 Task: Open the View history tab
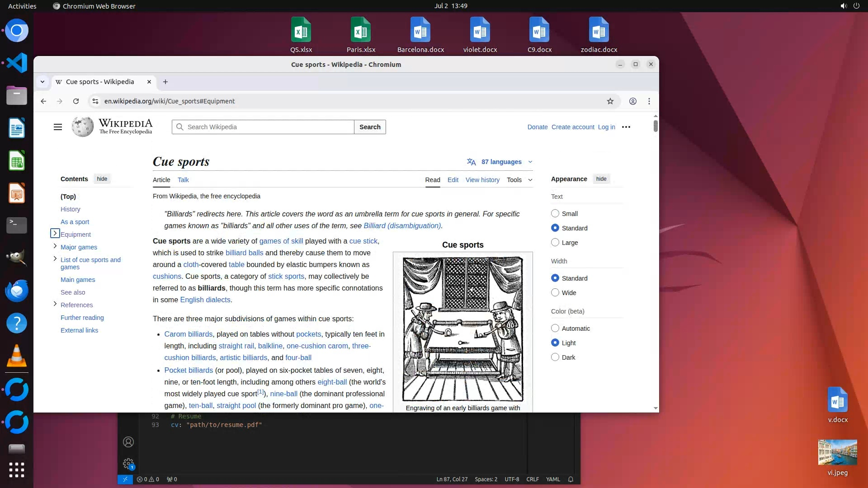click(482, 180)
